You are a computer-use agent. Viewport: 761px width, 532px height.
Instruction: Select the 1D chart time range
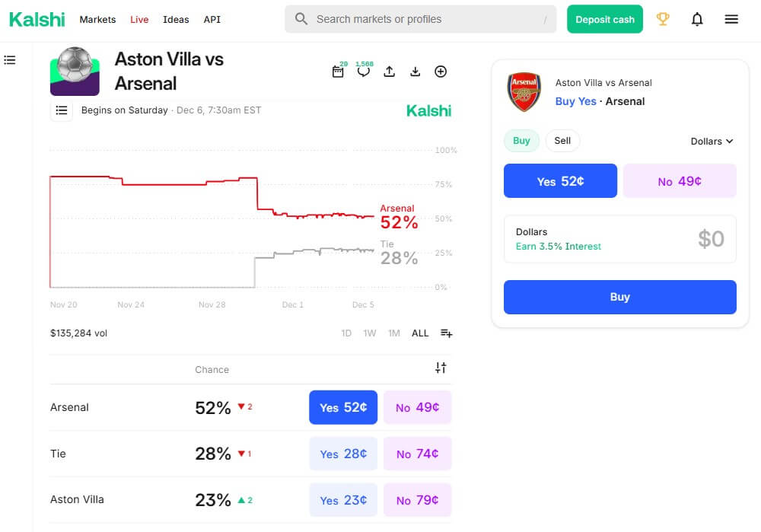coord(346,333)
